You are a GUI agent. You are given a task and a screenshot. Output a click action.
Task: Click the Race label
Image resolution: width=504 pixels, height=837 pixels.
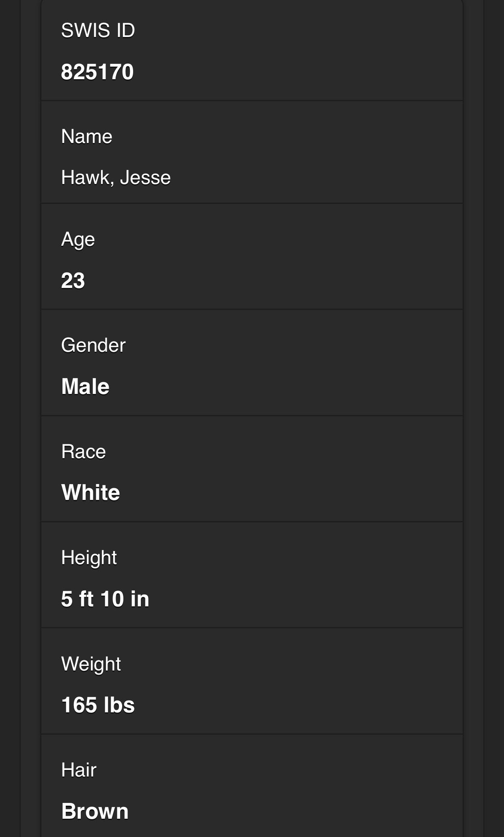[x=84, y=452]
